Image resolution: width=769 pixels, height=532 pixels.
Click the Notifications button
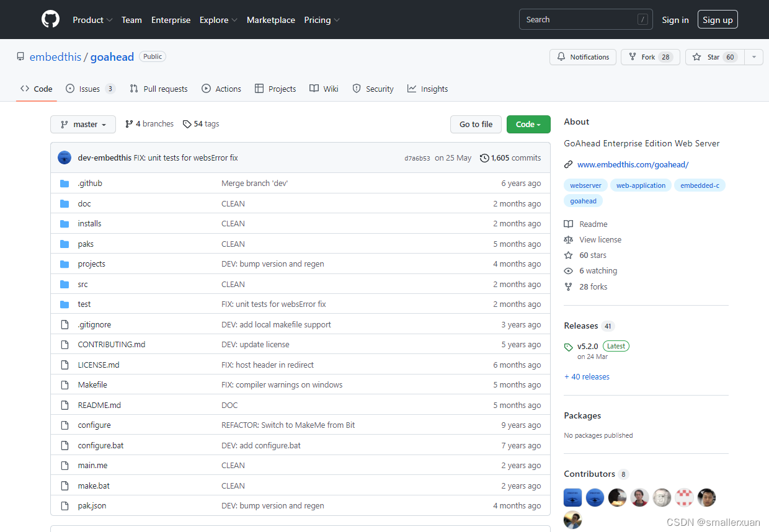(583, 57)
